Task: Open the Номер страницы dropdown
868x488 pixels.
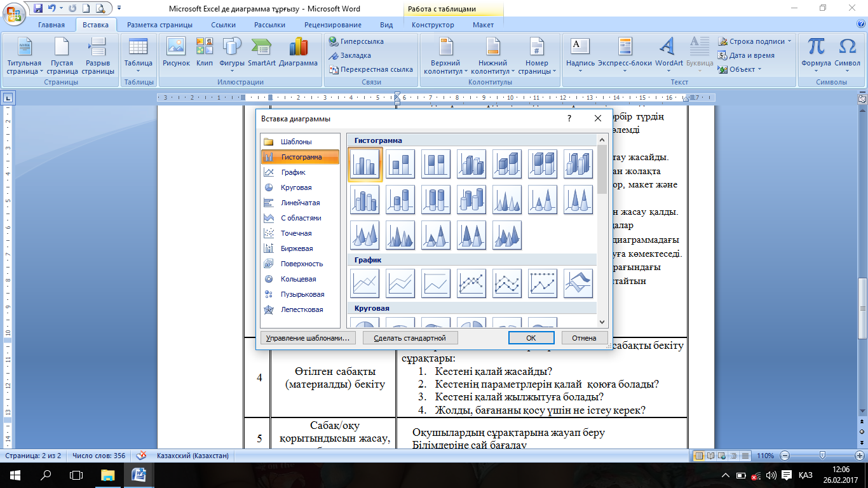Action: point(537,56)
